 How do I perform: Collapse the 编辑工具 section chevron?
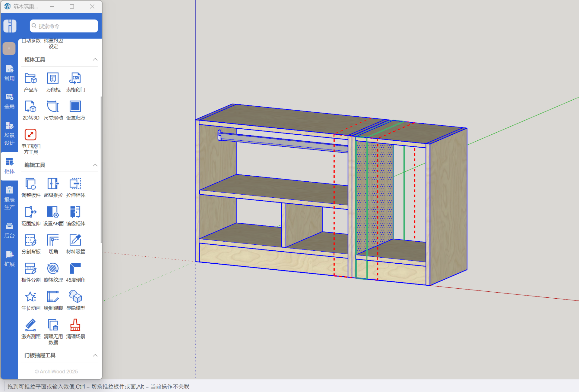(x=95, y=165)
